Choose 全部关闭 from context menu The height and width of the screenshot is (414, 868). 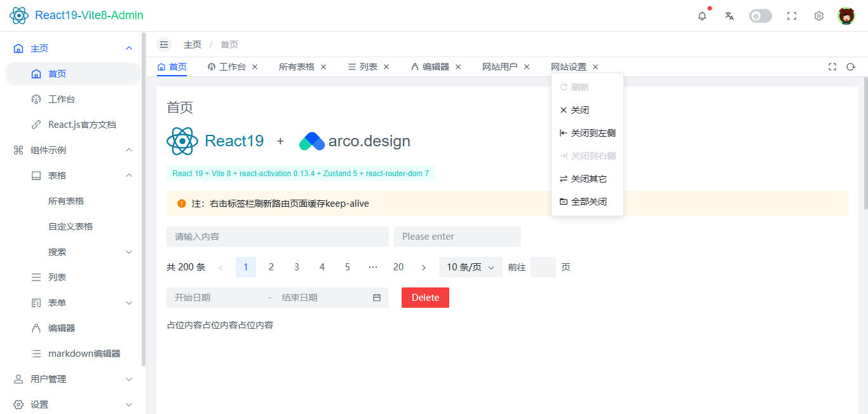[x=587, y=202]
